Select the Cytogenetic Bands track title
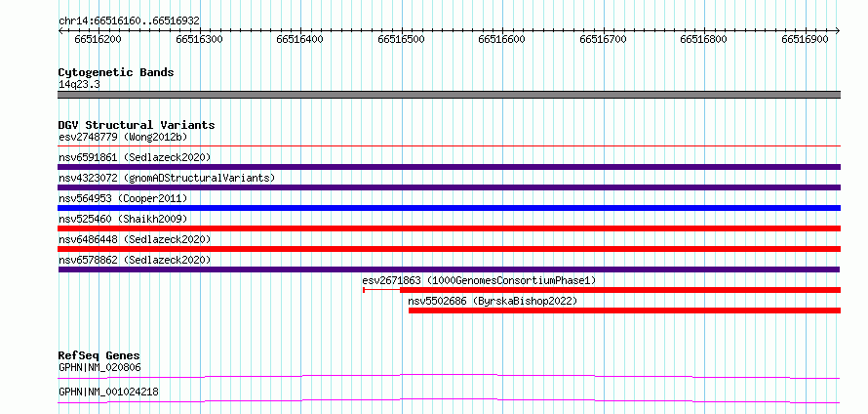This screenshot has width=868, height=414. click(x=116, y=72)
